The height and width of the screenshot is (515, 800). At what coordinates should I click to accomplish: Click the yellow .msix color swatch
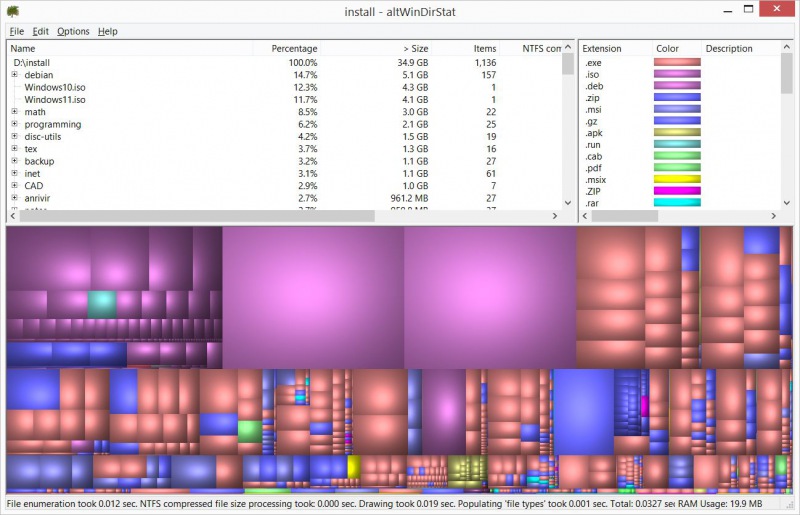pyautogui.click(x=677, y=179)
